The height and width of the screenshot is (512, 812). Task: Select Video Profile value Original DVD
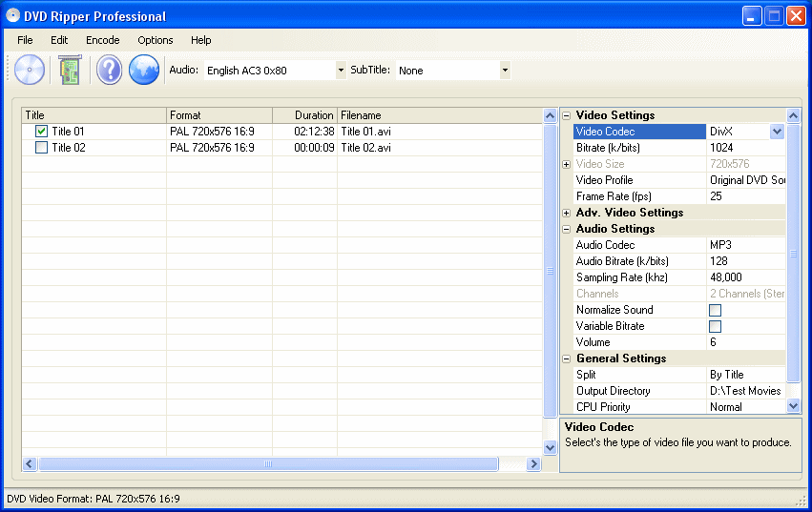click(746, 180)
